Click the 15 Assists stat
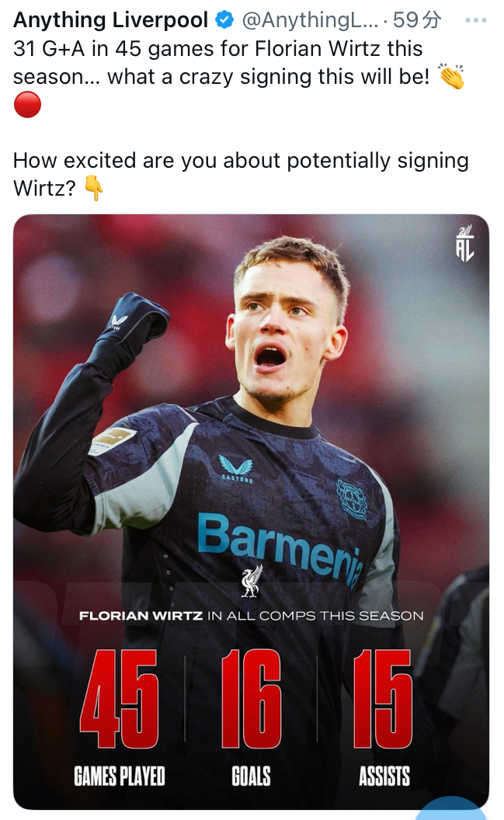This screenshot has height=820, width=504. click(384, 717)
